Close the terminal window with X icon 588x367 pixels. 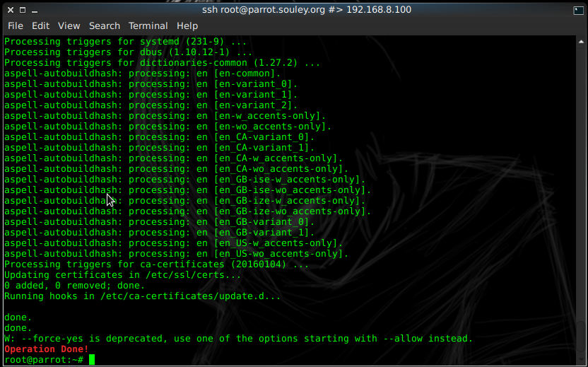pyautogui.click(x=11, y=10)
